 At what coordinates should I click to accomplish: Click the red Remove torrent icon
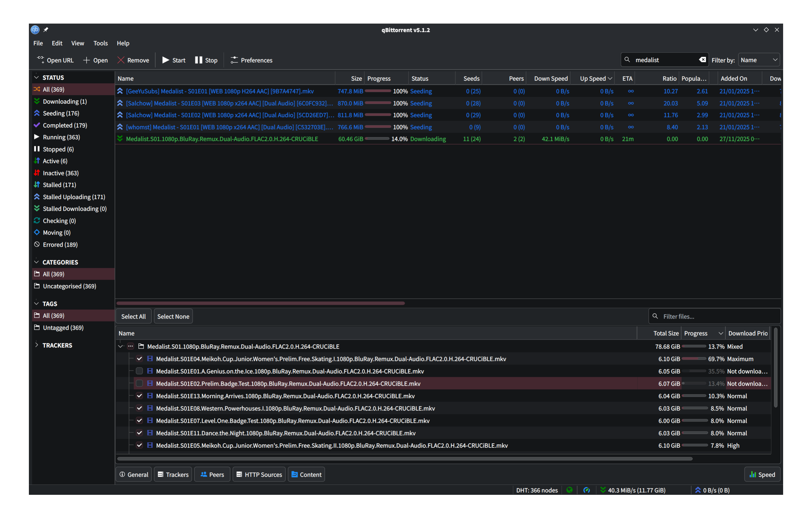click(121, 60)
